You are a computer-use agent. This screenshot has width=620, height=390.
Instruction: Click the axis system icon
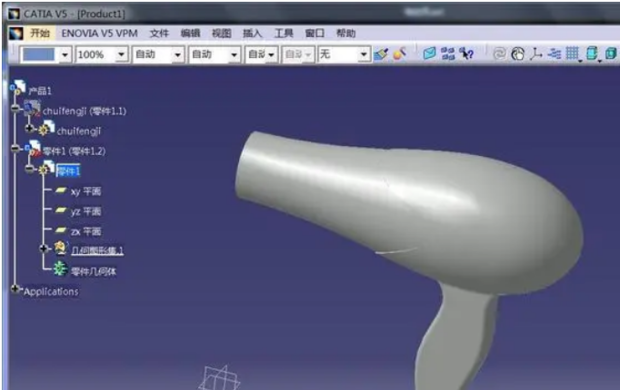(536, 53)
